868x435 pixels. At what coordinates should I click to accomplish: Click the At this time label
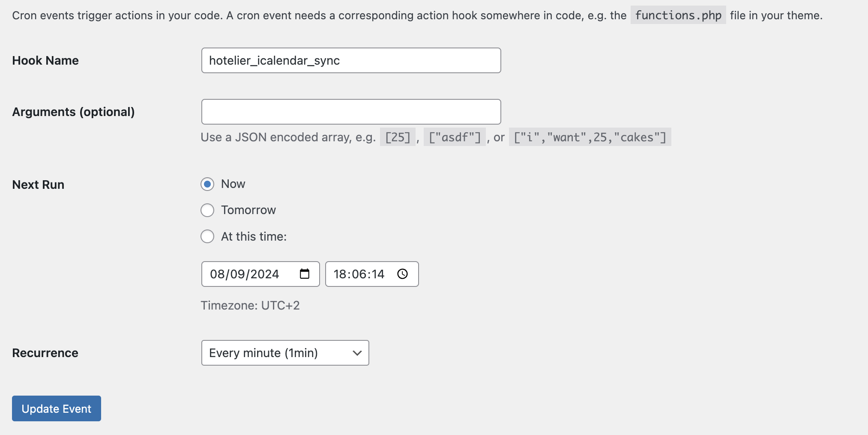pyautogui.click(x=254, y=236)
